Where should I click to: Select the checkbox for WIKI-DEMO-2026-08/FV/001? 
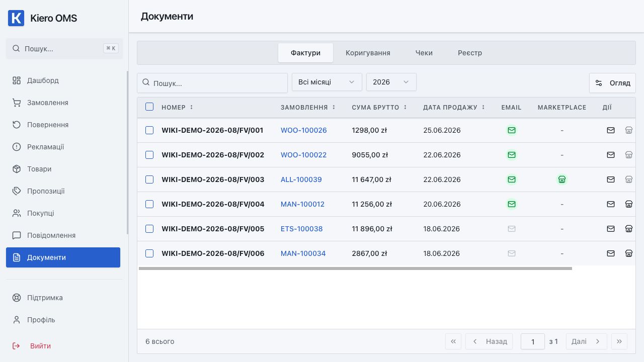coord(149,130)
